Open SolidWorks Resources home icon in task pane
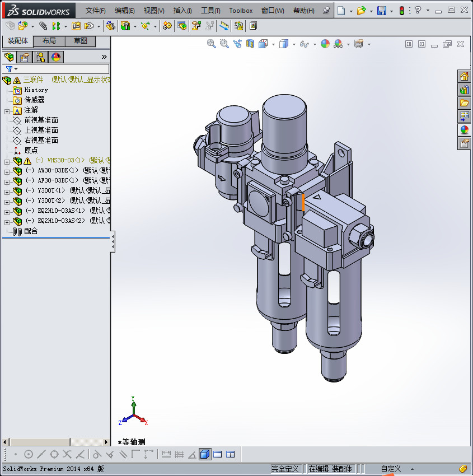This screenshot has height=476, width=473. [x=464, y=76]
